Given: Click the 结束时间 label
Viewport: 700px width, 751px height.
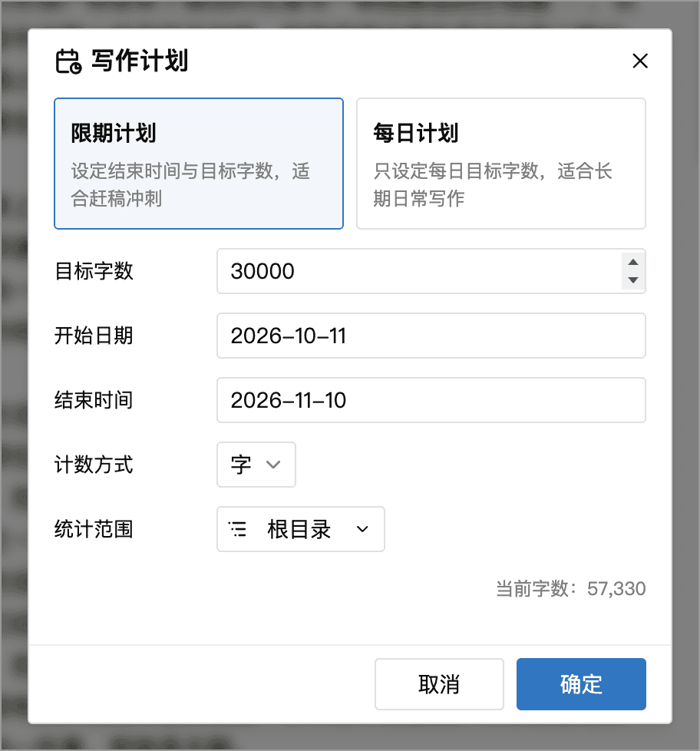Looking at the screenshot, I should tap(94, 400).
